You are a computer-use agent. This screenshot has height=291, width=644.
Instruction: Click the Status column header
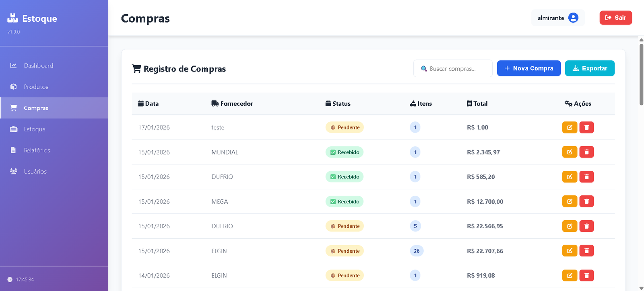338,104
